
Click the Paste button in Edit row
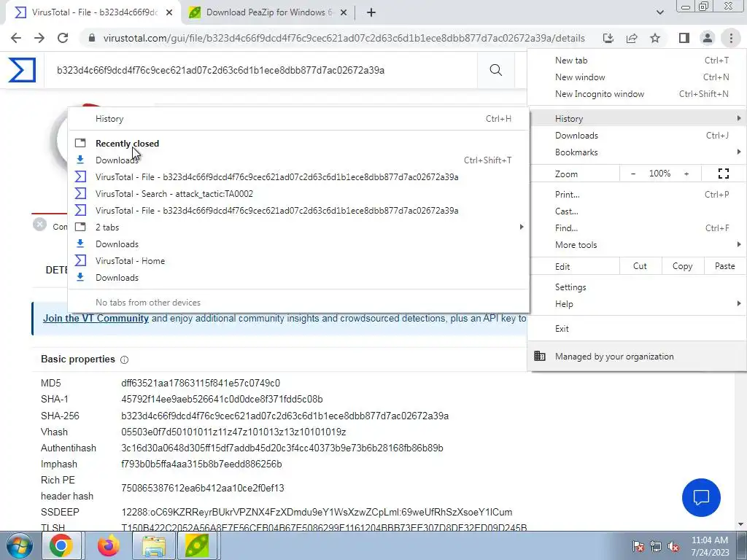(x=724, y=266)
